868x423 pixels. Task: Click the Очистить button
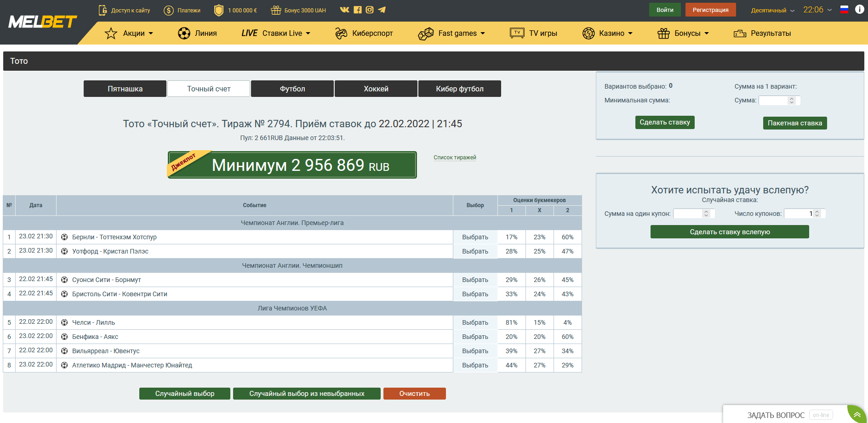click(415, 394)
